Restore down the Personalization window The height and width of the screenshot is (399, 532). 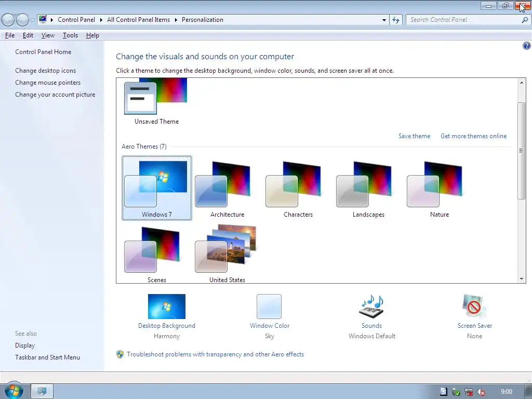[x=506, y=5]
